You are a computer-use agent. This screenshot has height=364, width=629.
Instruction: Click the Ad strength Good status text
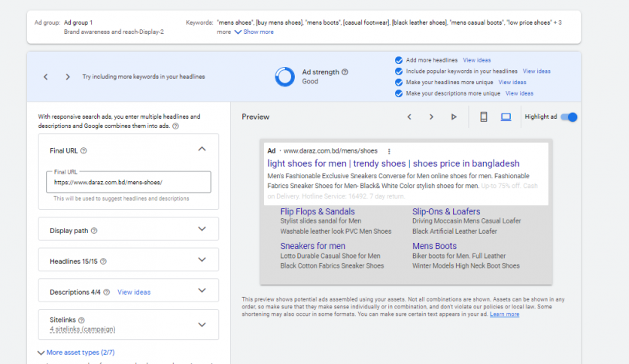[x=310, y=81]
